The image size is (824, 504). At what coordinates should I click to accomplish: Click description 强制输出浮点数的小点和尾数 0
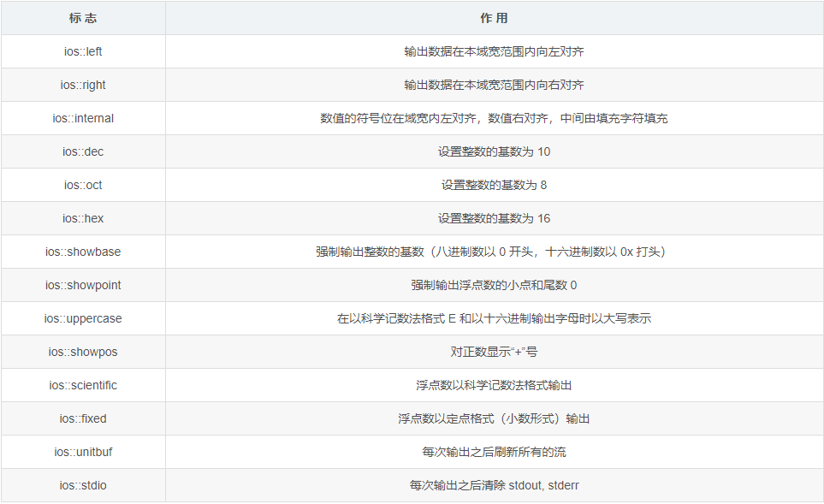pyautogui.click(x=494, y=285)
